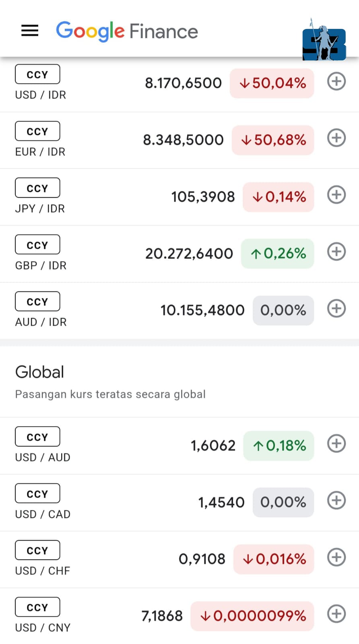Add USD / CNY to watchlist

(x=336, y=614)
